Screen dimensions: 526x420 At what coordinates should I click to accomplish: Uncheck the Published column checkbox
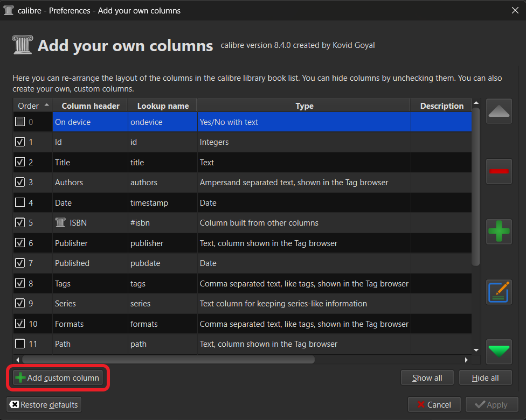pos(20,263)
